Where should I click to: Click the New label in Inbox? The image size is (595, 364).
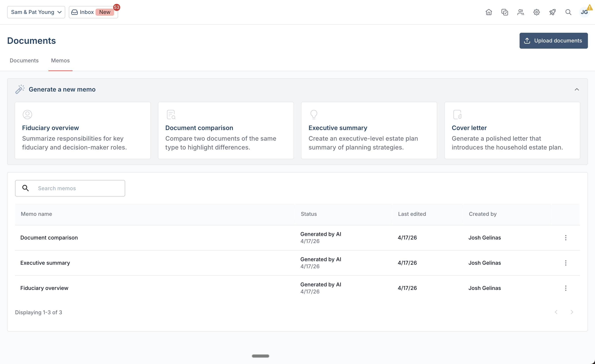coord(105,12)
